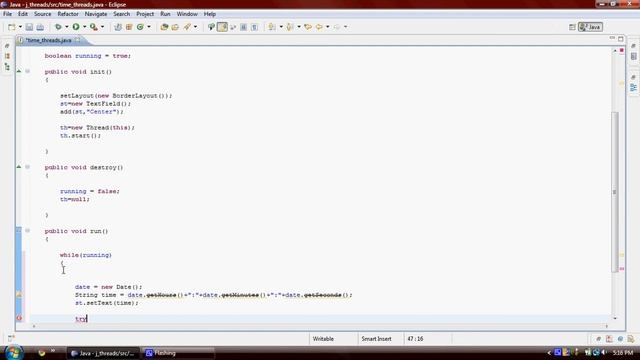Click the Print icon in toolbar
The width and height of the screenshot is (640, 360).
40,27
